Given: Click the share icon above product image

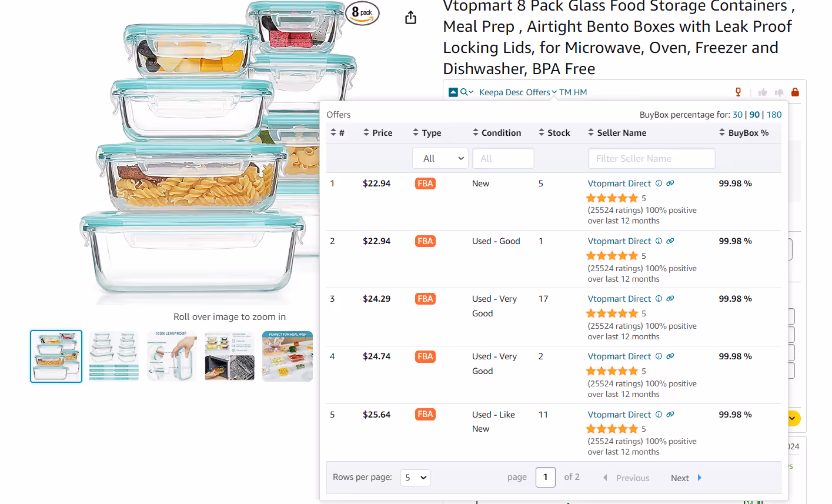Looking at the screenshot, I should [410, 18].
